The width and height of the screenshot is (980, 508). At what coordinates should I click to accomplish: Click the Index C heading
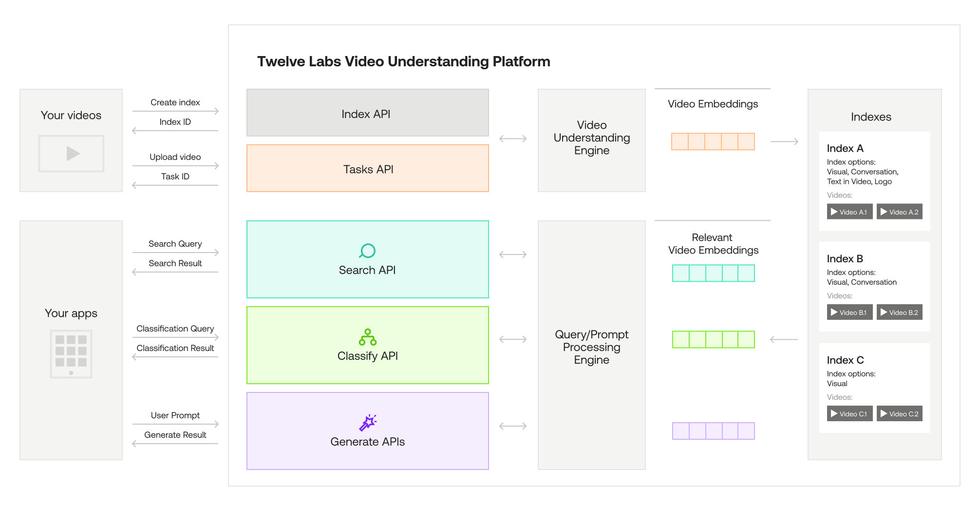tap(845, 360)
